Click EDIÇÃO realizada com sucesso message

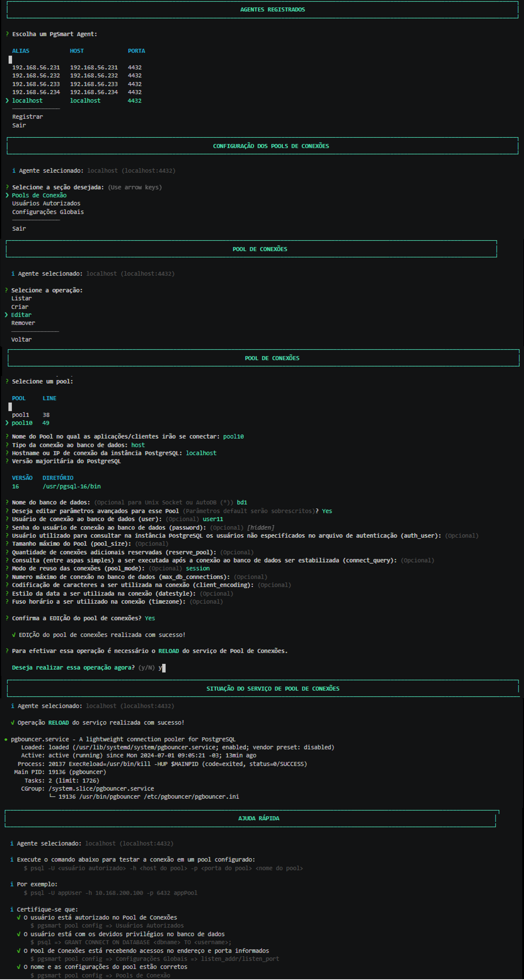point(99,635)
